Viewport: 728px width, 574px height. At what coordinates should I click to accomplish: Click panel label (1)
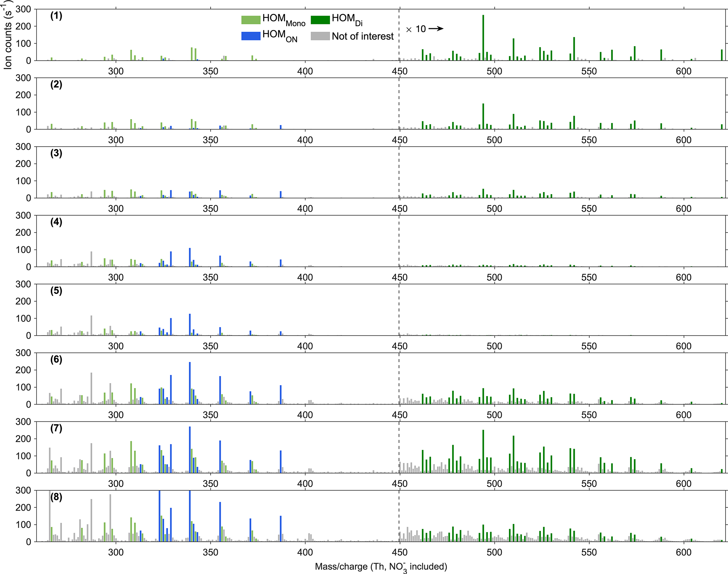[x=56, y=16]
